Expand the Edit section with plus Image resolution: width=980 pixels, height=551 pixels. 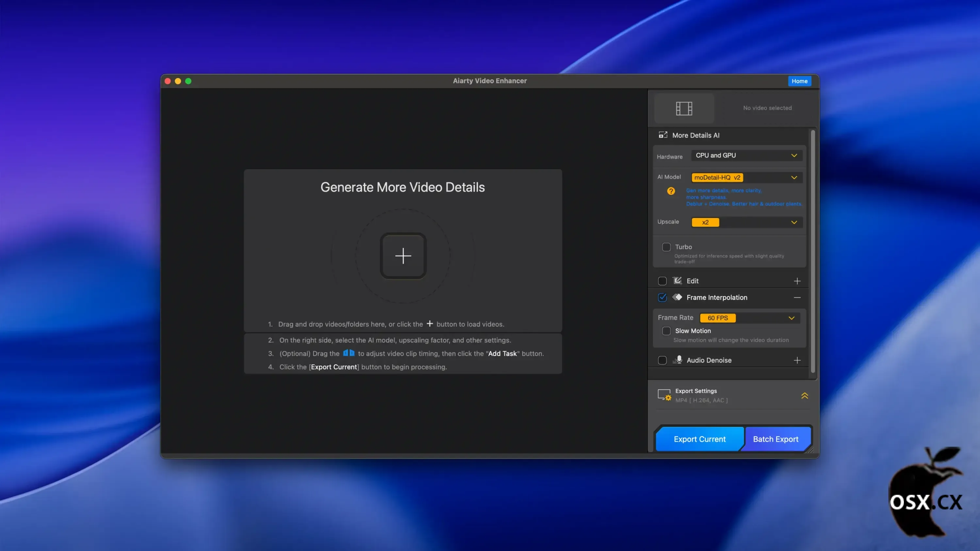[797, 281]
